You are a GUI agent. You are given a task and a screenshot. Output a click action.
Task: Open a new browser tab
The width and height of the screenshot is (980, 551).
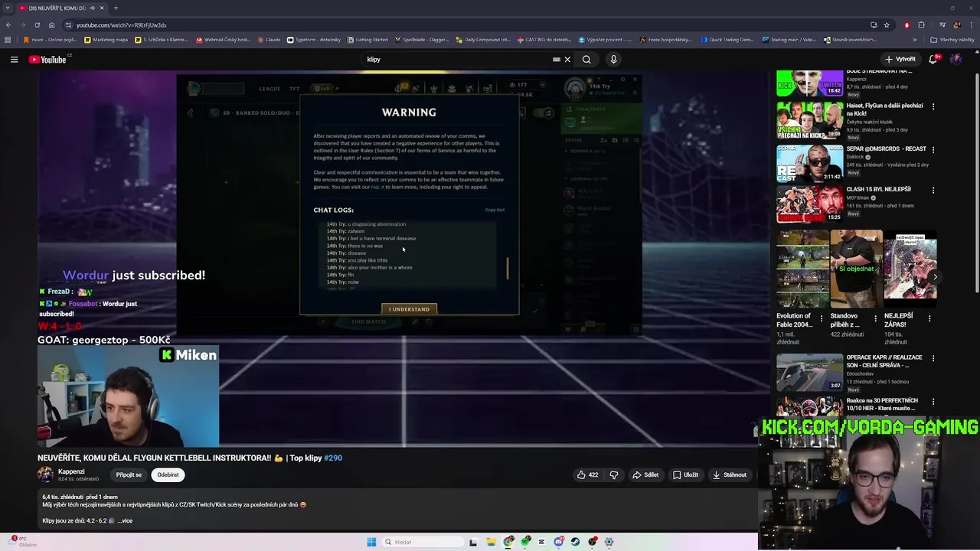(116, 8)
